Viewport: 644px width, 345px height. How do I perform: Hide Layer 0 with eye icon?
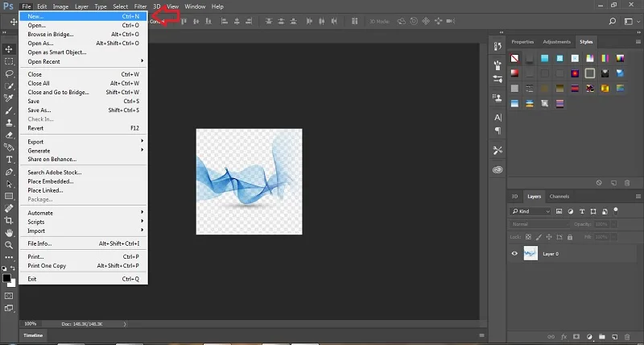point(514,253)
